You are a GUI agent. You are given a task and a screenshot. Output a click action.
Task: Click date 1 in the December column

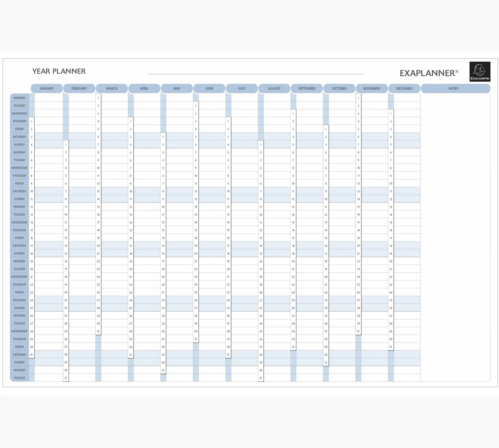tap(391, 114)
